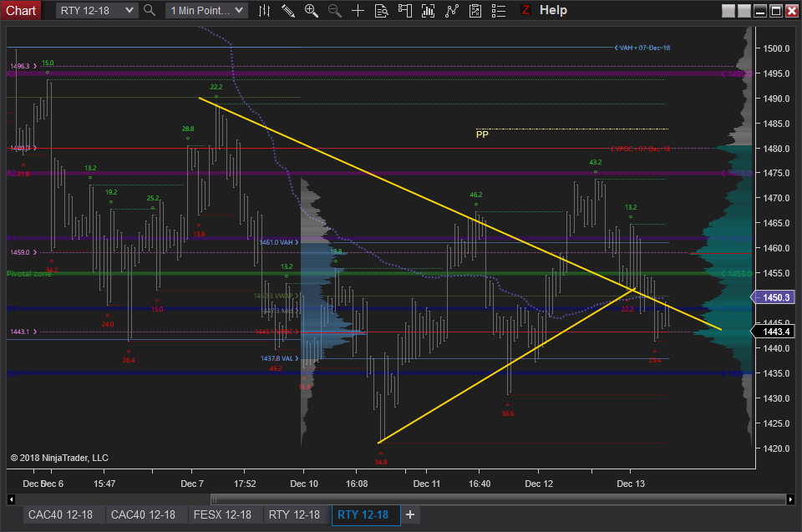The image size is (802, 532).
Task: Toggle the chart trader icon
Action: point(405,10)
